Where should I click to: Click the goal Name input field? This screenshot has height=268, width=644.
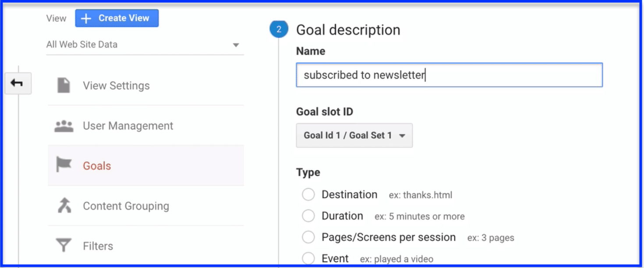click(x=449, y=75)
